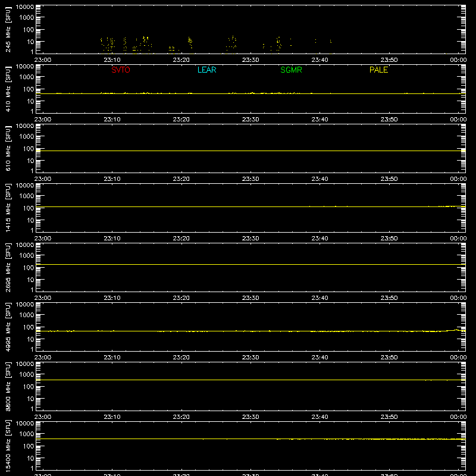
Task: Click 23:10 time label under 4995 MHz plot
Action: pos(112,358)
